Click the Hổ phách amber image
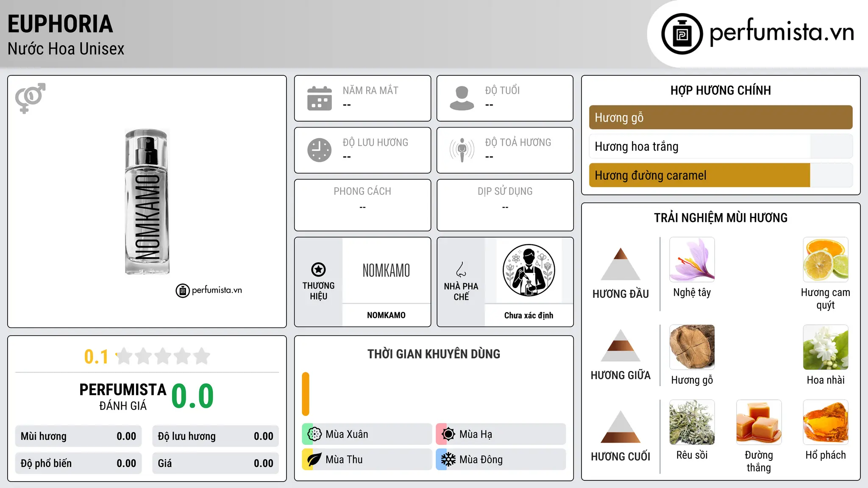The height and width of the screenshot is (488, 868). point(826,422)
